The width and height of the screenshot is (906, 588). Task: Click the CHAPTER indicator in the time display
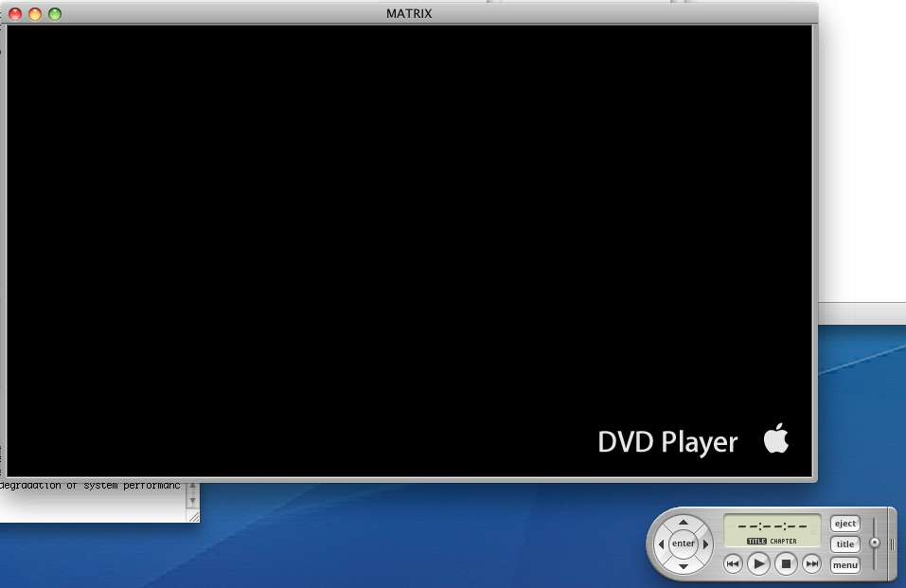click(784, 542)
